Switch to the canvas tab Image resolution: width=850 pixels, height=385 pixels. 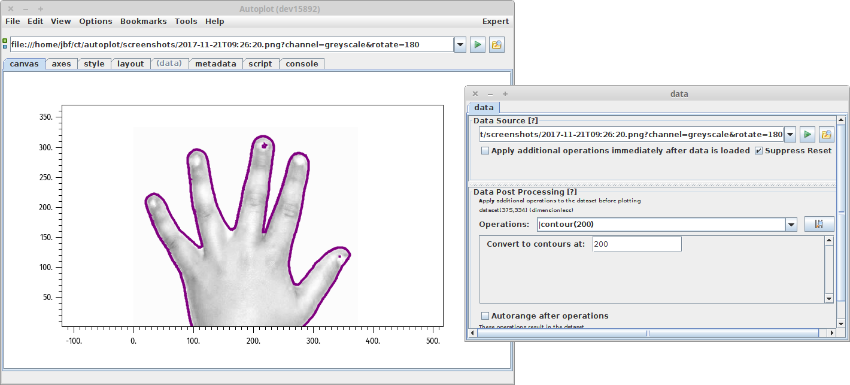(24, 64)
